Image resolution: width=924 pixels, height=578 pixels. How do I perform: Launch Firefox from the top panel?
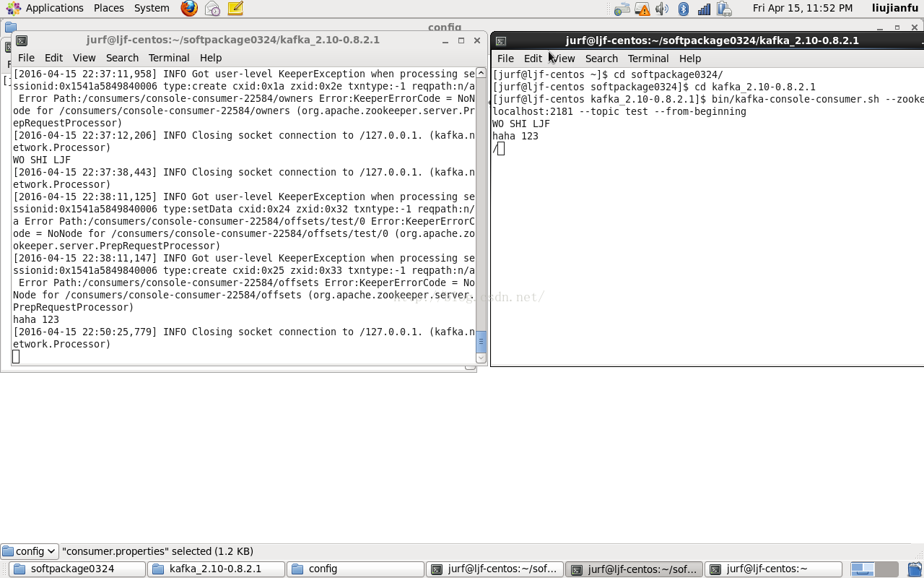click(x=189, y=8)
